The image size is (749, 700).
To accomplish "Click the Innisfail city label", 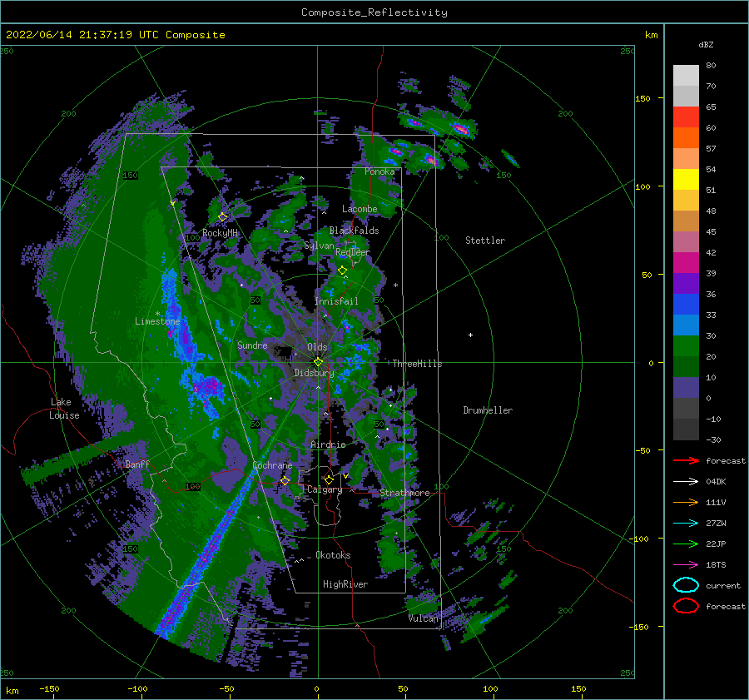I will pyautogui.click(x=336, y=301).
